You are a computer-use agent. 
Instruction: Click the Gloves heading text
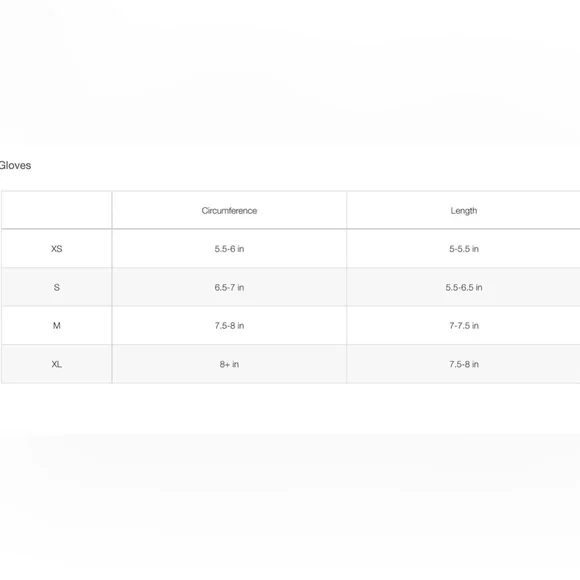(x=15, y=165)
